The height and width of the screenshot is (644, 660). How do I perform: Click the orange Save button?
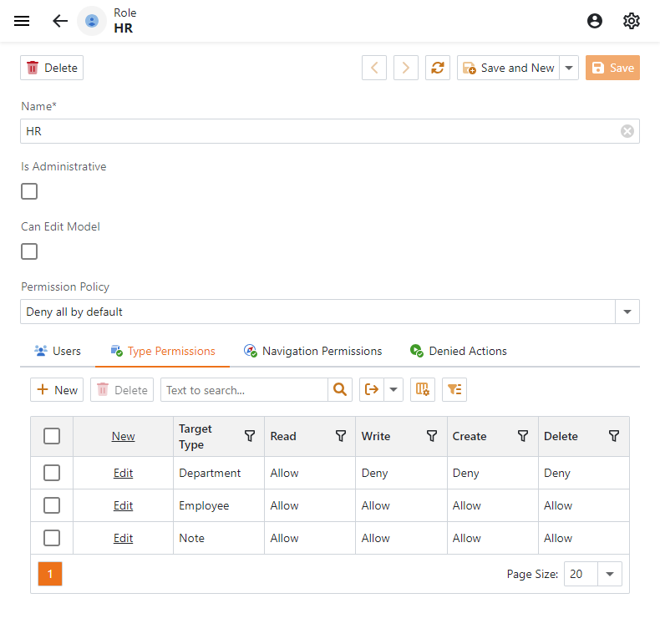click(x=612, y=68)
